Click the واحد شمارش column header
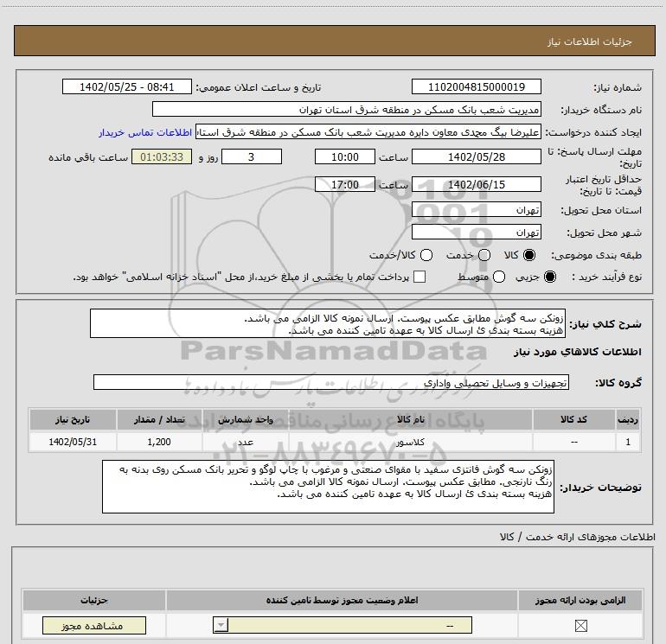Viewport: 666px width, 644px height. tap(246, 419)
